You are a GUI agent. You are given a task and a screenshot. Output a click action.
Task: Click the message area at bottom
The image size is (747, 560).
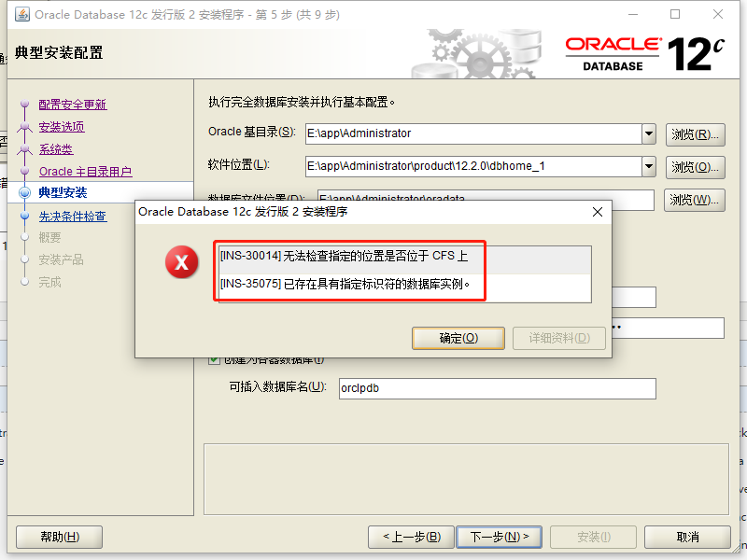point(466,480)
